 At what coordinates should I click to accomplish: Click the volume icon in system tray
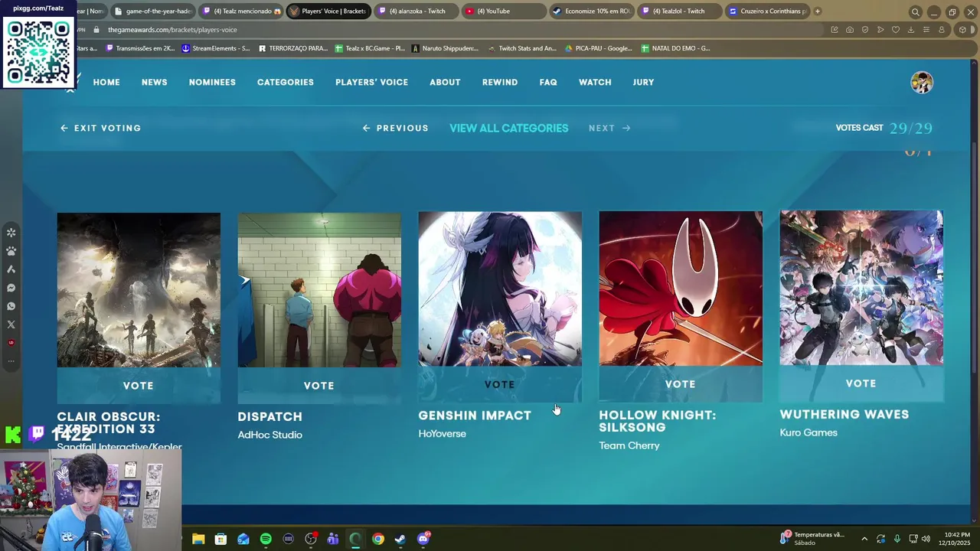click(x=926, y=539)
